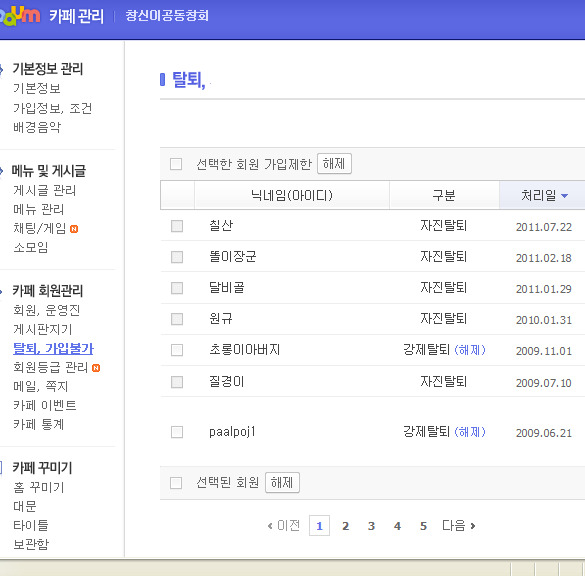The height and width of the screenshot is (576, 585).
Task: Open 소모임 in the sidebar
Action: click(31, 247)
